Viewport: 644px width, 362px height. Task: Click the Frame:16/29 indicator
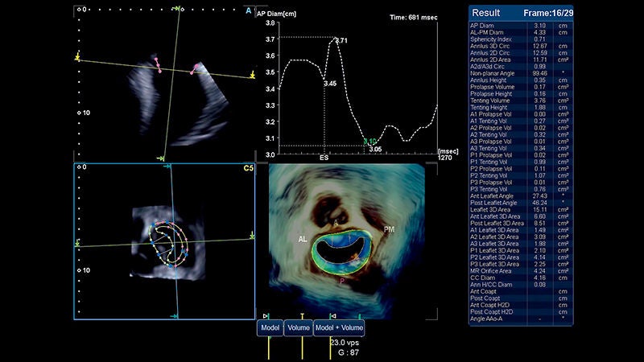tap(548, 13)
